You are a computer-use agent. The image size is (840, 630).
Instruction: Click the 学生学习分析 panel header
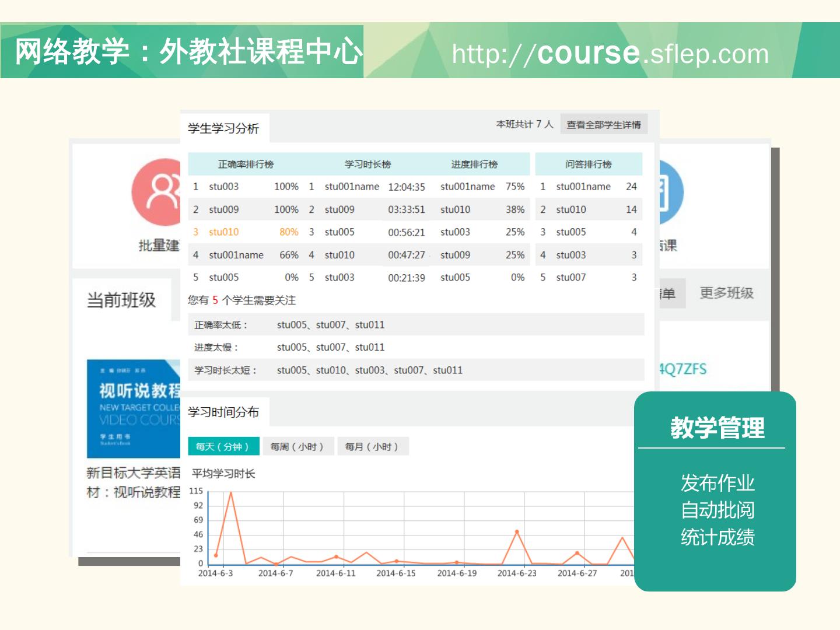click(223, 128)
